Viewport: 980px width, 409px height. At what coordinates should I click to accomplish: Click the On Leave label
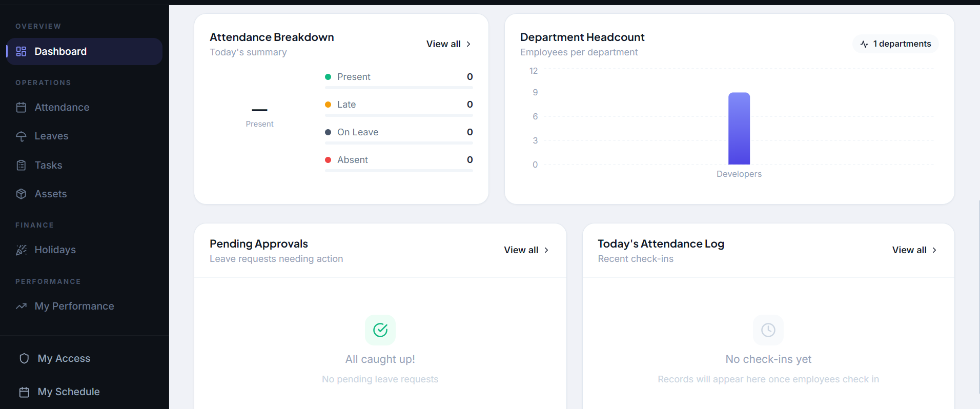pos(358,132)
